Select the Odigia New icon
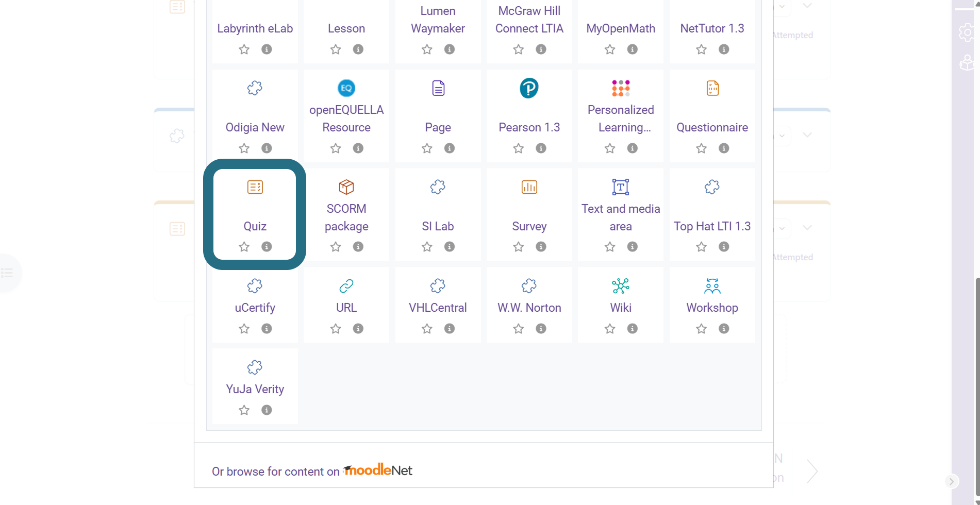 pyautogui.click(x=255, y=88)
